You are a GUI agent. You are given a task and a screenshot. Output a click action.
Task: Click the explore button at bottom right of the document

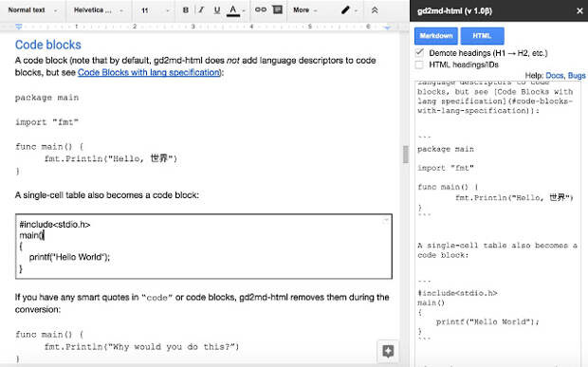(x=388, y=352)
